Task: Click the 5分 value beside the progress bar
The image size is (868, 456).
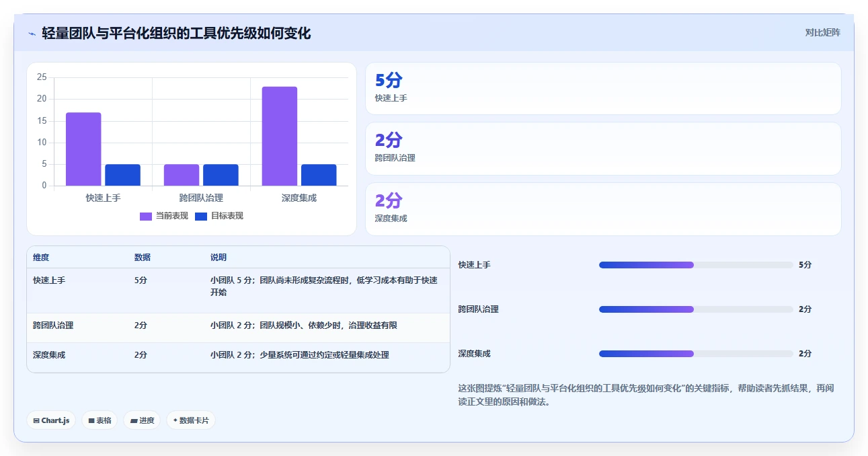Action: (x=805, y=265)
